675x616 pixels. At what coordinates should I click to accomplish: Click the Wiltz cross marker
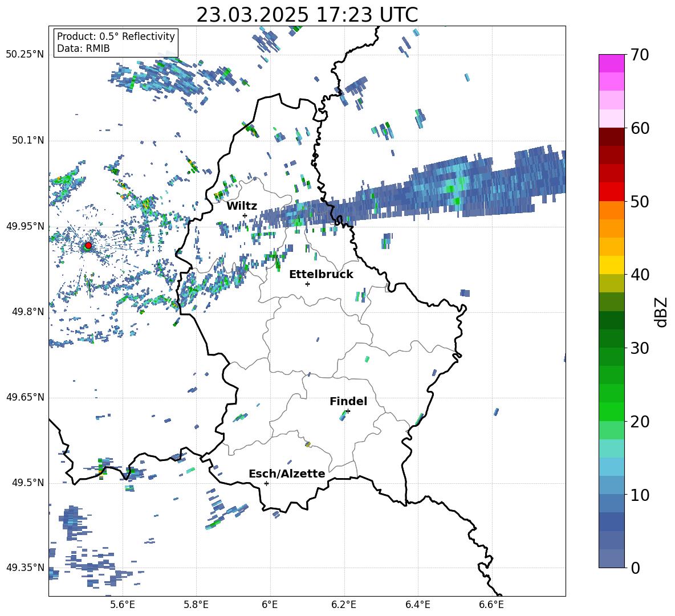click(x=245, y=215)
